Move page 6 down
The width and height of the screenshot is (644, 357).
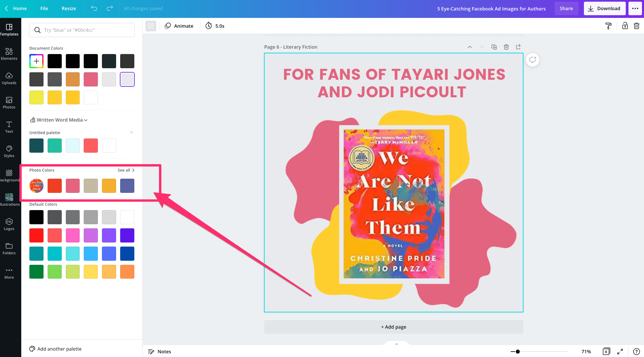tap(482, 47)
